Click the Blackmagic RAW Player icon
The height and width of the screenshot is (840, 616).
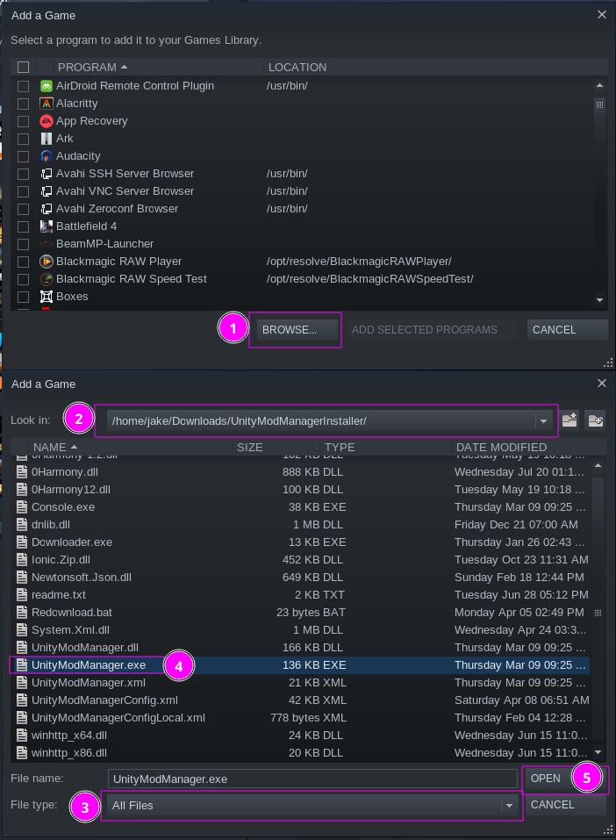[47, 262]
